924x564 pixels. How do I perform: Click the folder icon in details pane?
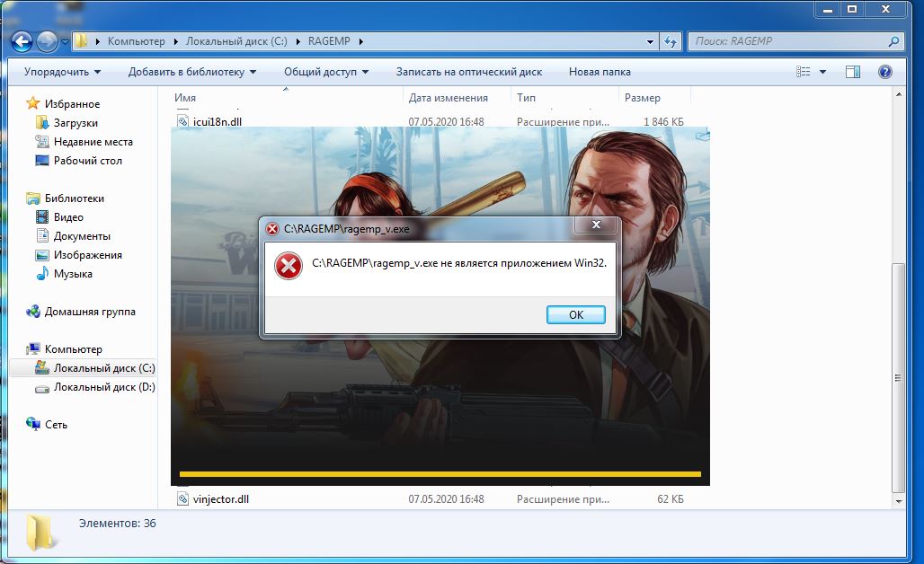click(x=40, y=532)
